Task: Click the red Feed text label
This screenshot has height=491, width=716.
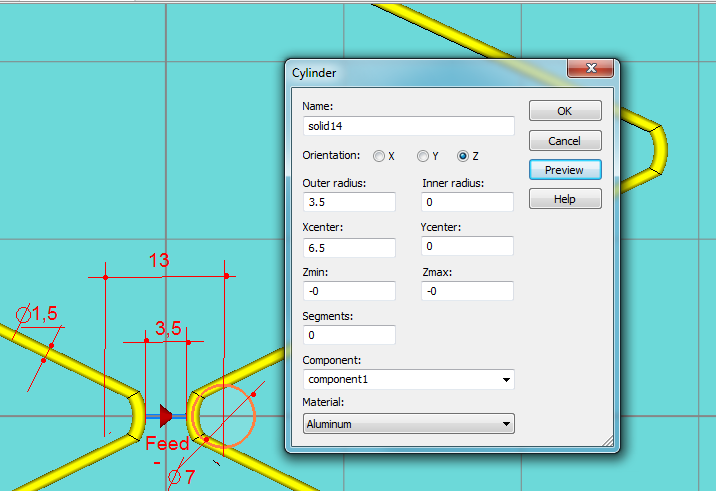Action: point(167,444)
